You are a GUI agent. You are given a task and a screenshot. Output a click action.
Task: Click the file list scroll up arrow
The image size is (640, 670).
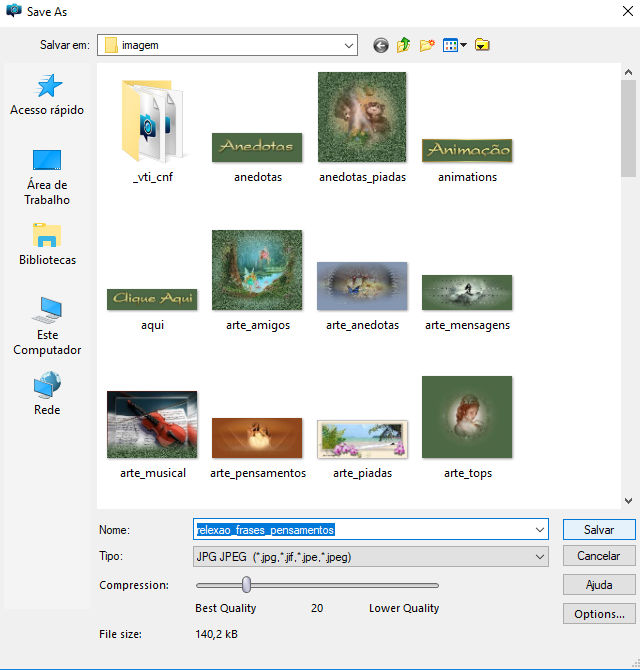[x=628, y=72]
